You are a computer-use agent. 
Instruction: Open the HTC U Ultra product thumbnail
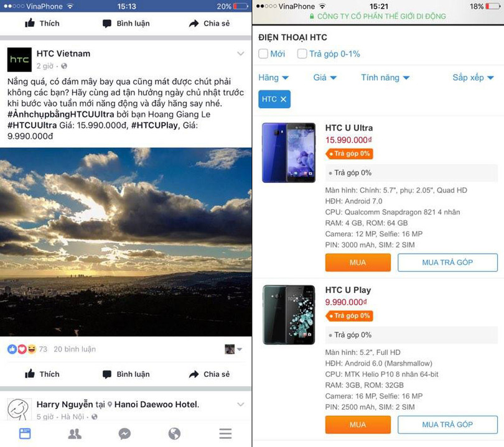click(289, 153)
